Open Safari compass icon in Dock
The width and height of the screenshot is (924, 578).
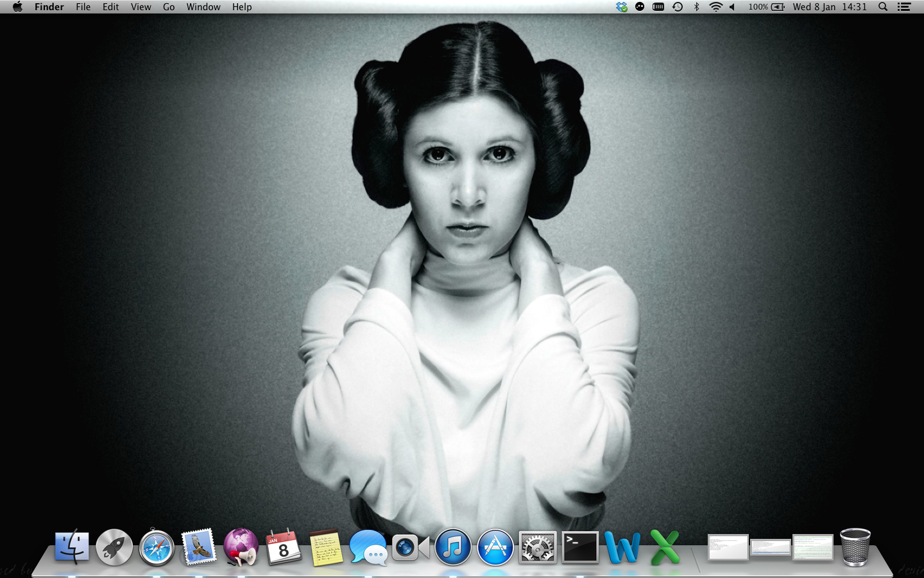[x=157, y=547]
